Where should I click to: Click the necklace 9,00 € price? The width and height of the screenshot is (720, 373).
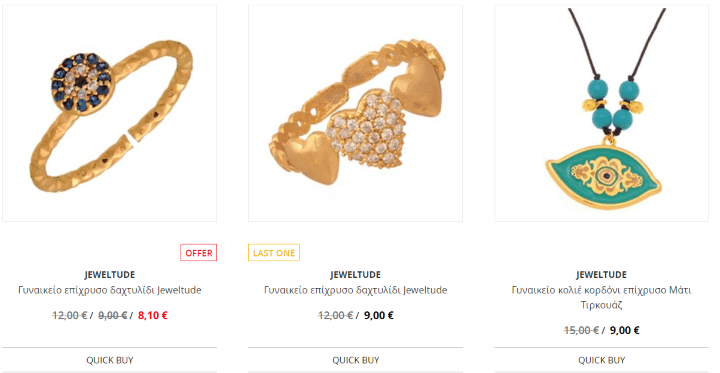point(624,330)
